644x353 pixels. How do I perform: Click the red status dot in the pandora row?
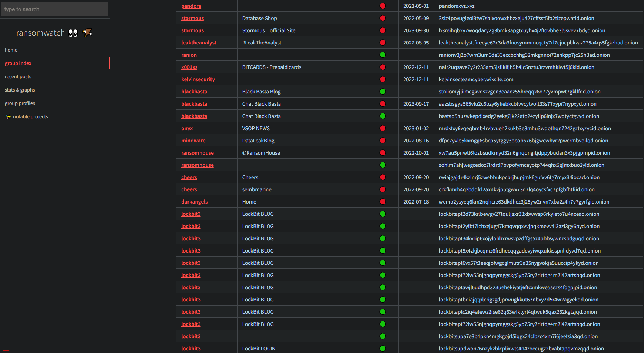pyautogui.click(x=383, y=6)
